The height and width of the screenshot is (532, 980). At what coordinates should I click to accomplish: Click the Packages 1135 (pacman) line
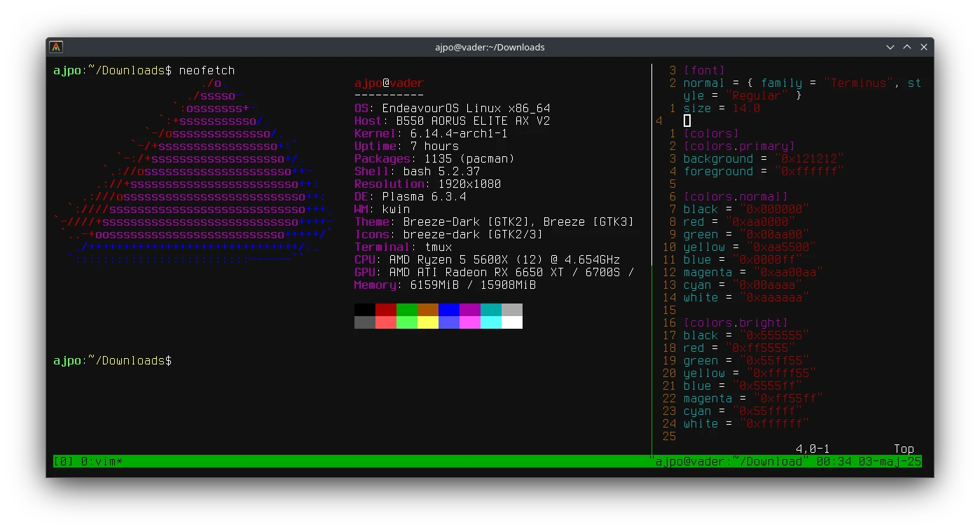click(x=435, y=158)
